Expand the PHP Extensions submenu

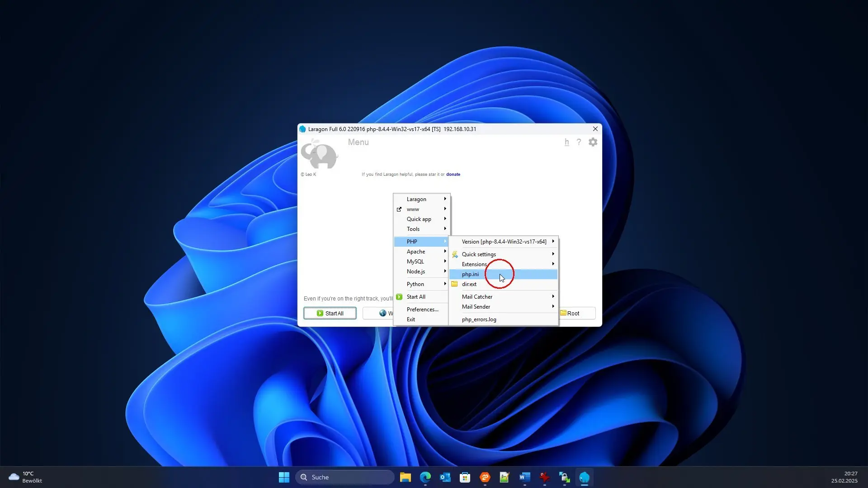click(503, 264)
